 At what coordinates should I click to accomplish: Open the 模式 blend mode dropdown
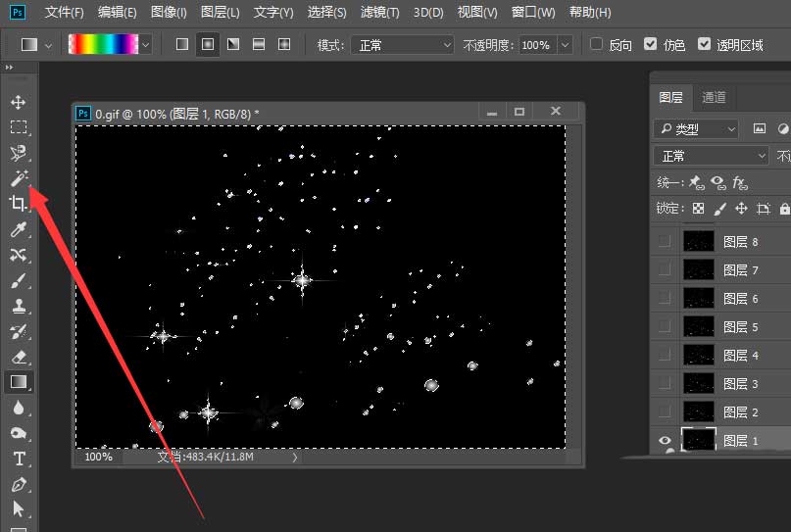(402, 45)
